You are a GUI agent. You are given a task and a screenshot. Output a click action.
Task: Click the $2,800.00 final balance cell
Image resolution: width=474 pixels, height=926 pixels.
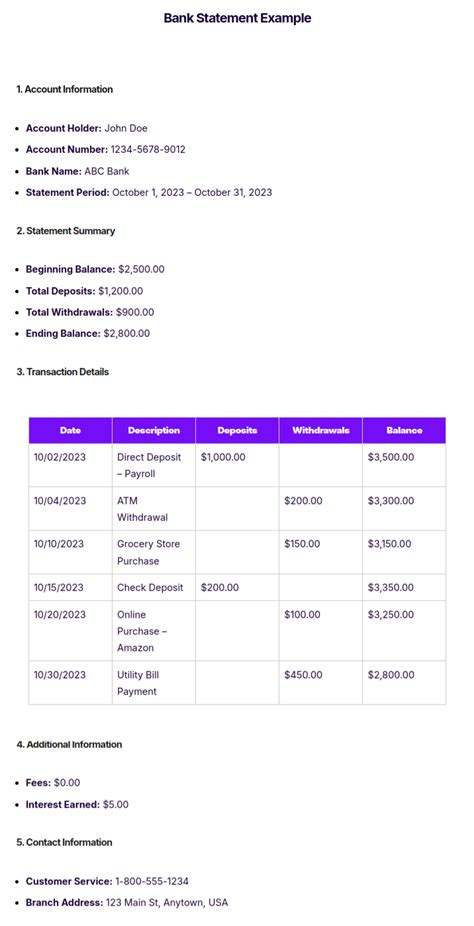click(x=404, y=683)
